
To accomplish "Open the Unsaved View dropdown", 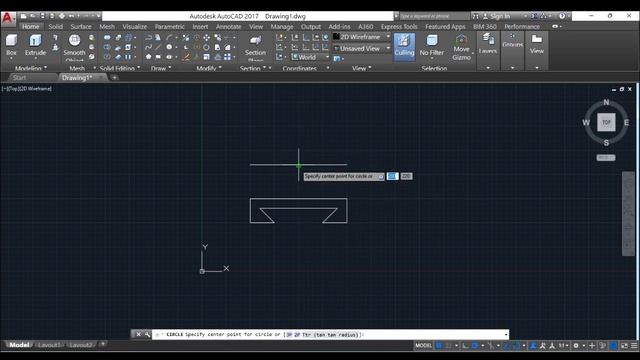I will tap(362, 49).
